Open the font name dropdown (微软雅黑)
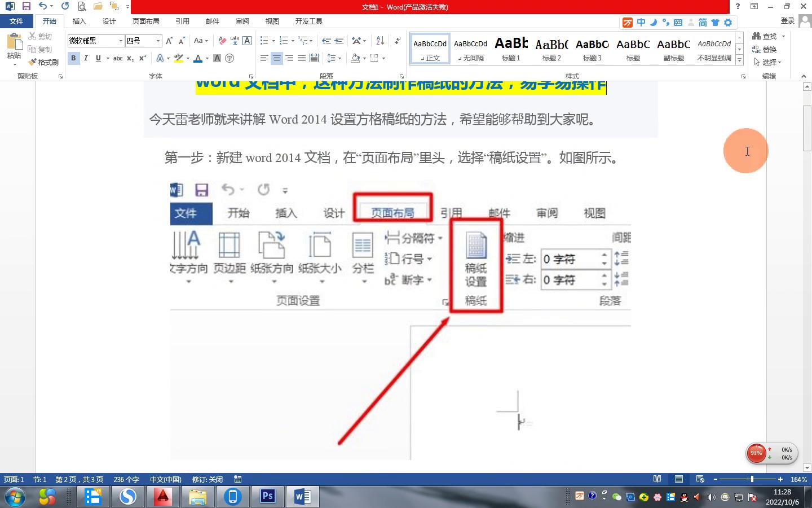Viewport: 812px width, 508px height. 121,41
